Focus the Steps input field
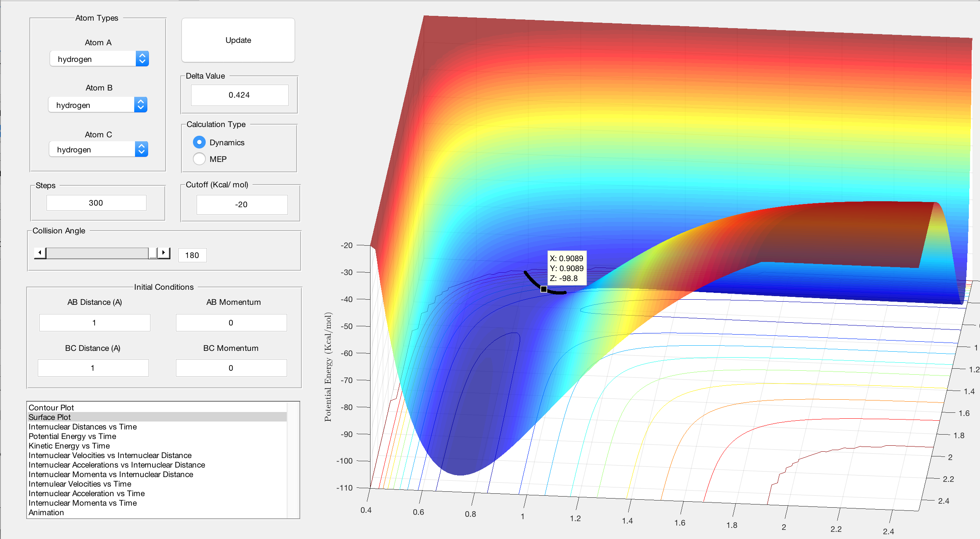 [x=96, y=203]
